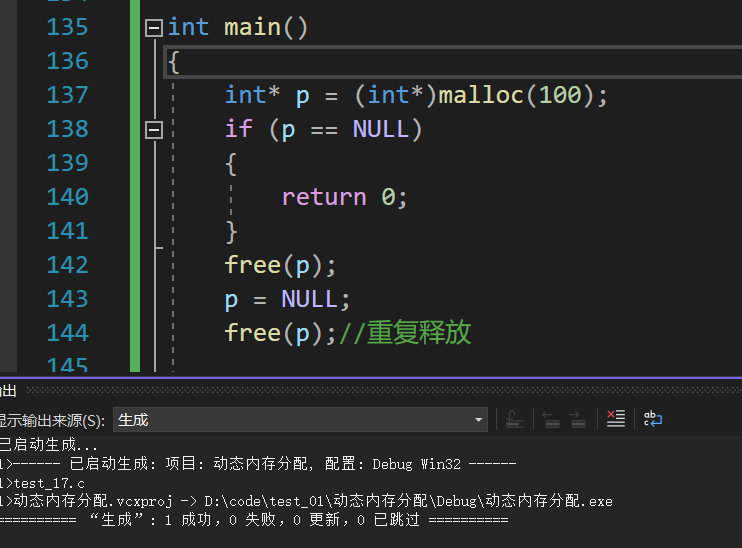
Task: Click the build summary line 1 成功, 0 失败
Action: click(x=254, y=520)
